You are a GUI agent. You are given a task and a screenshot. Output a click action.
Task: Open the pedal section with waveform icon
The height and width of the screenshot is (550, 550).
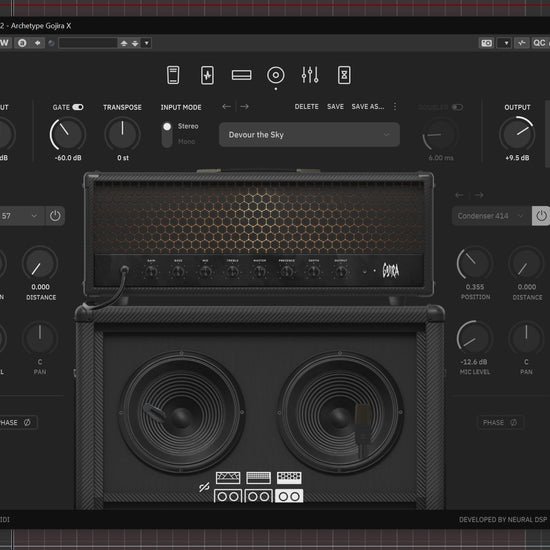tap(207, 75)
